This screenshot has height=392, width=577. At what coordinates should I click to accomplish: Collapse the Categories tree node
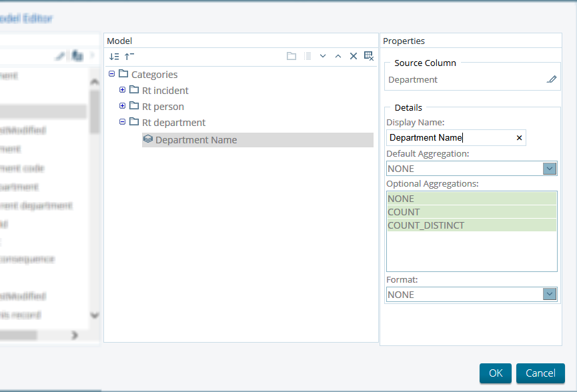click(x=111, y=74)
